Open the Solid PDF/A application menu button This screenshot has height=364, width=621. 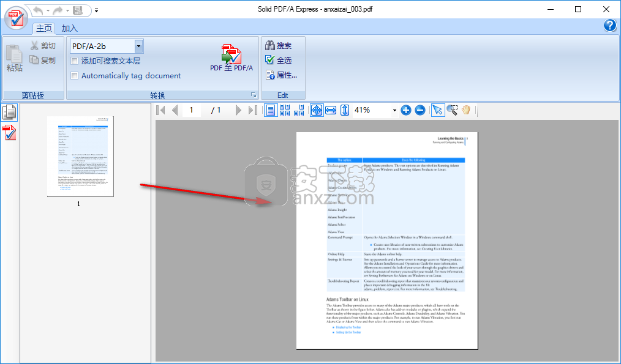(x=16, y=18)
